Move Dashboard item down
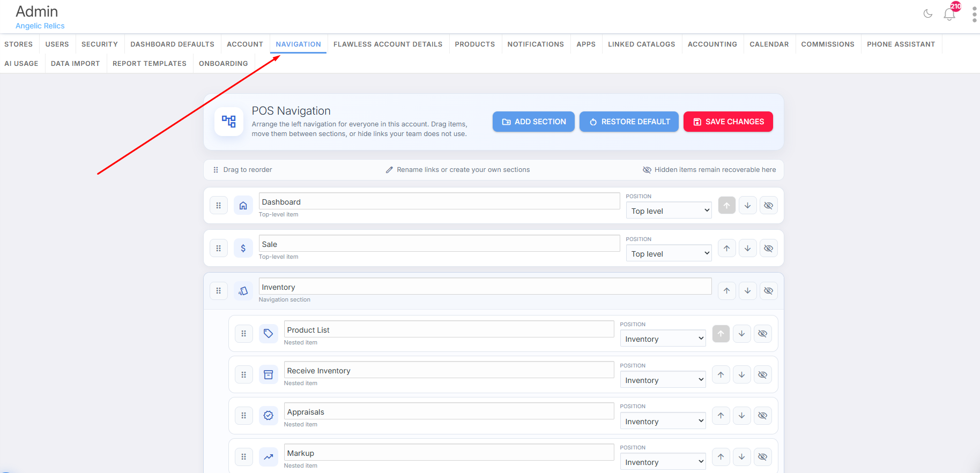The image size is (980, 473). [748, 206]
